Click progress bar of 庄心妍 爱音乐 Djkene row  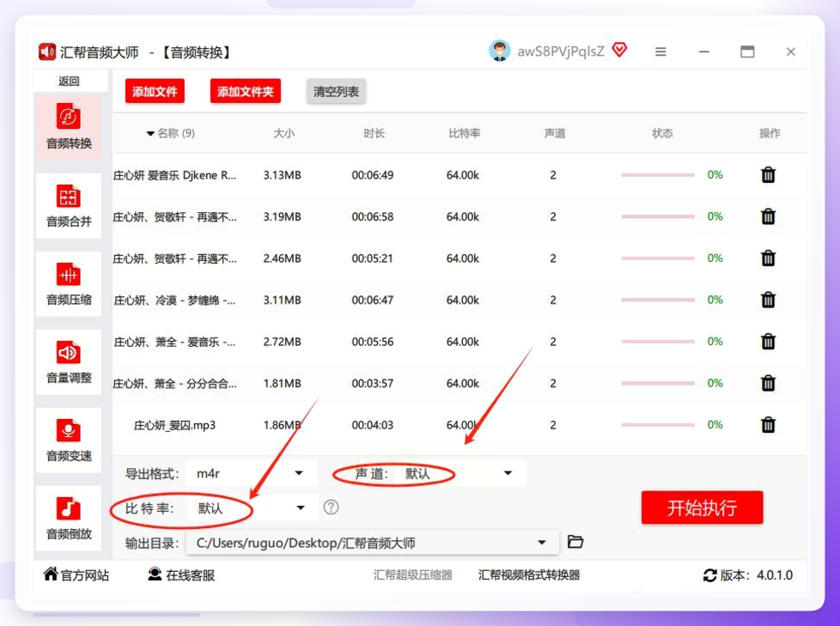tap(658, 175)
